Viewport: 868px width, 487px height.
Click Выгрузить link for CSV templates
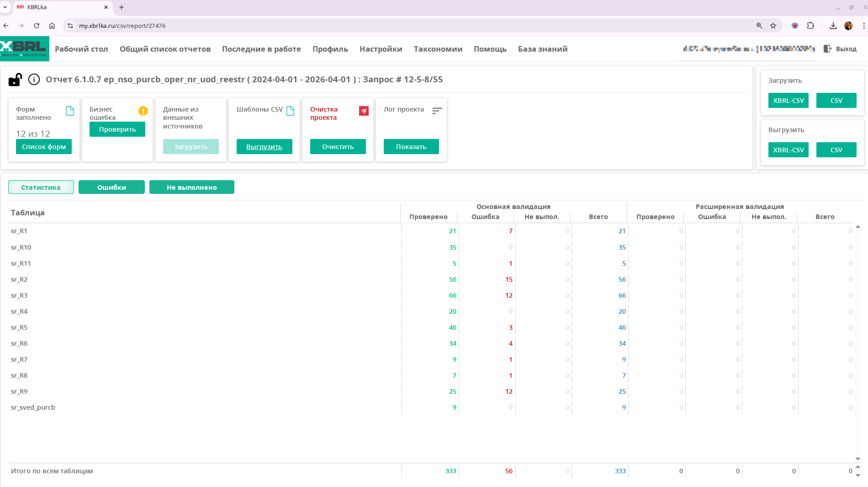click(x=264, y=147)
